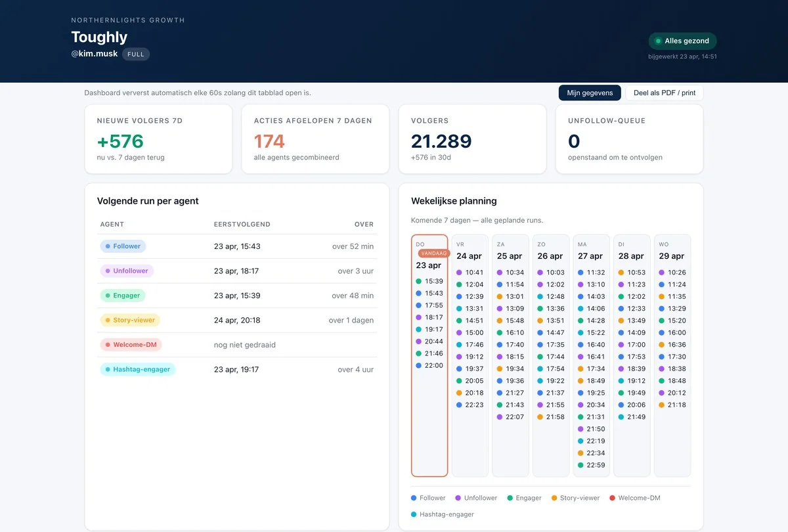Select the Follower agent pill in table
The height and width of the screenshot is (532, 788).
click(123, 246)
